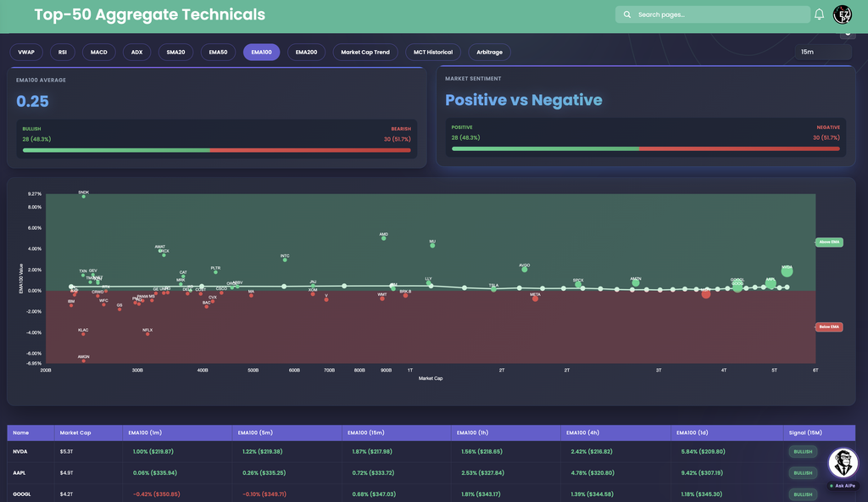Switch to the MACD tab
Viewport: 868px width, 502px height.
(99, 52)
